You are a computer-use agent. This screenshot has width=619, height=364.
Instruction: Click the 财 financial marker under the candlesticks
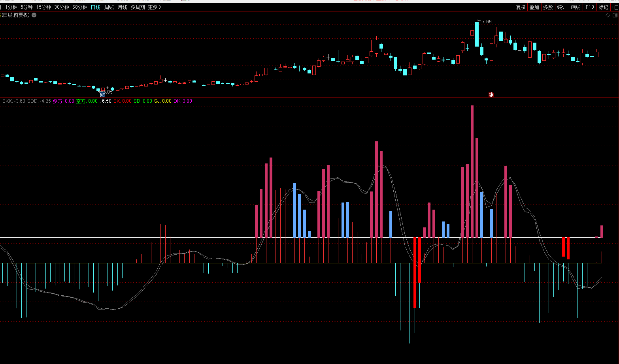point(102,95)
